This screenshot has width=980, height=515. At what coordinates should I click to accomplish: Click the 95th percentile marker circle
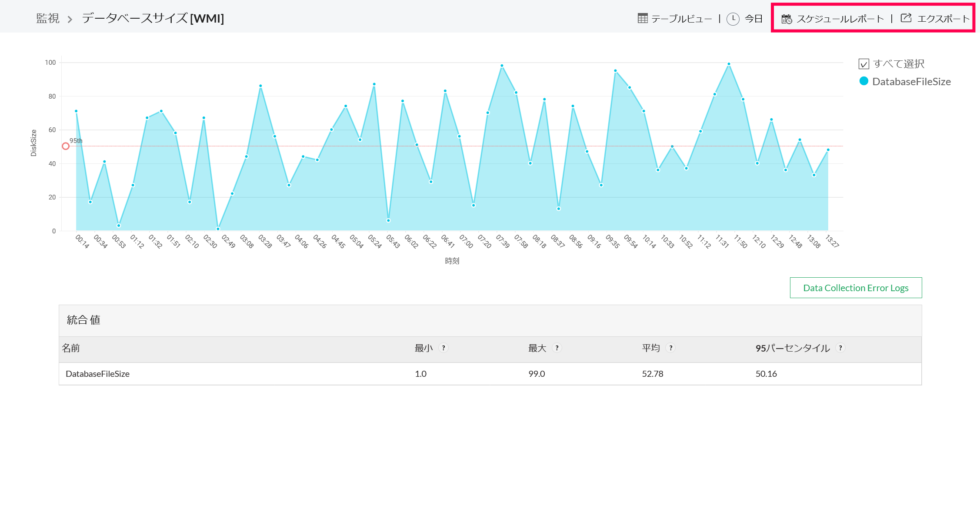click(x=66, y=146)
